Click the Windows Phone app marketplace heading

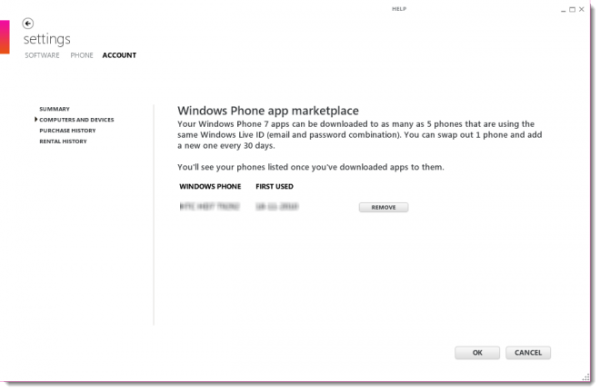(x=268, y=111)
